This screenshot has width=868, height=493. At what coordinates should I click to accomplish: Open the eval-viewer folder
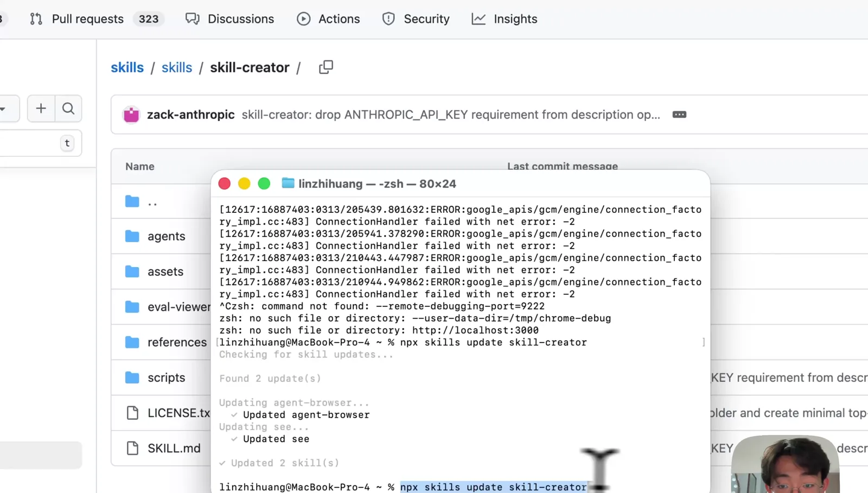[179, 307]
